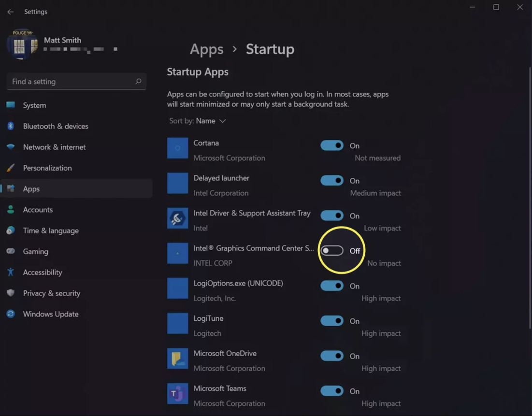Disable LogiTune startup toggle

coord(332,321)
